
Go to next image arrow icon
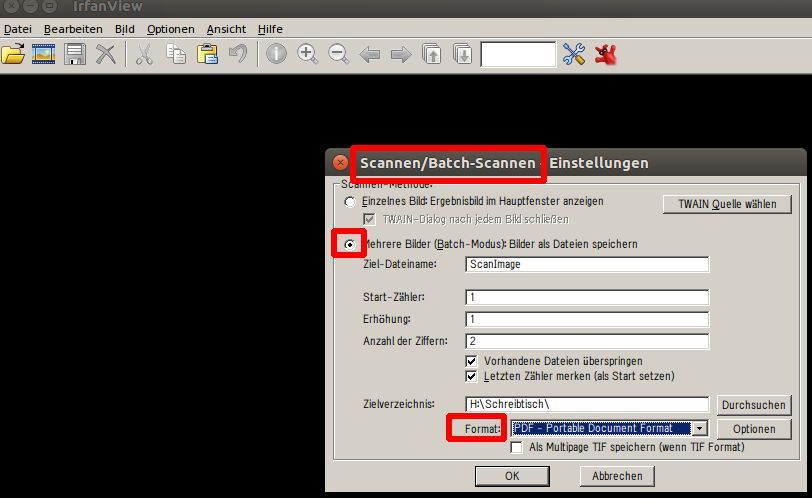pyautogui.click(x=401, y=54)
